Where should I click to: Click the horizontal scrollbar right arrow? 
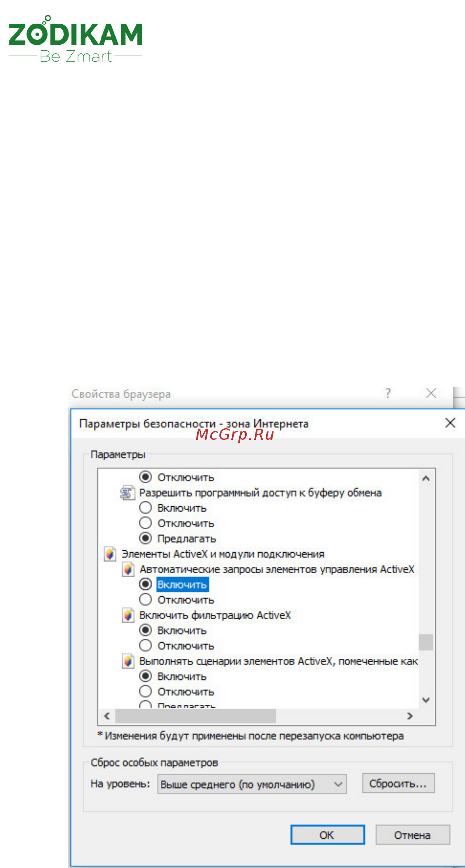pyautogui.click(x=410, y=716)
